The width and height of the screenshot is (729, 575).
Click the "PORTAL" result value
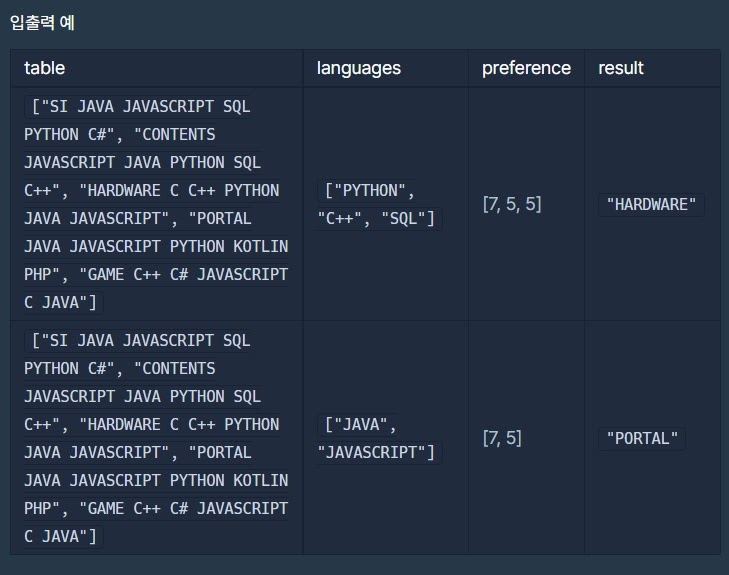coord(642,438)
